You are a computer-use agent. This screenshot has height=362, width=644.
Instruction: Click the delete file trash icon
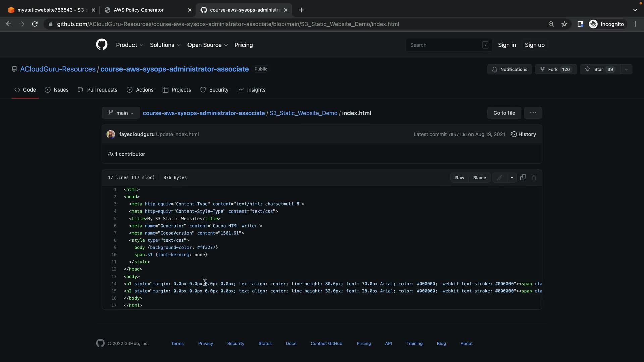coord(534,178)
